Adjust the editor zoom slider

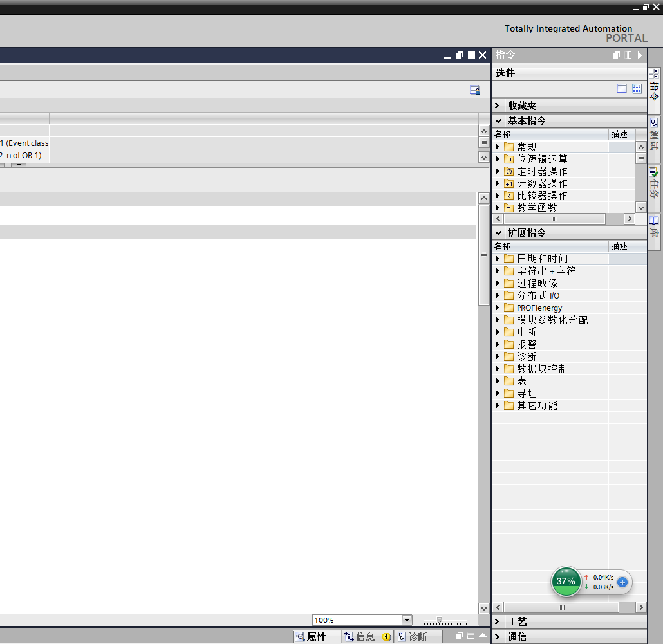[x=440, y=620]
